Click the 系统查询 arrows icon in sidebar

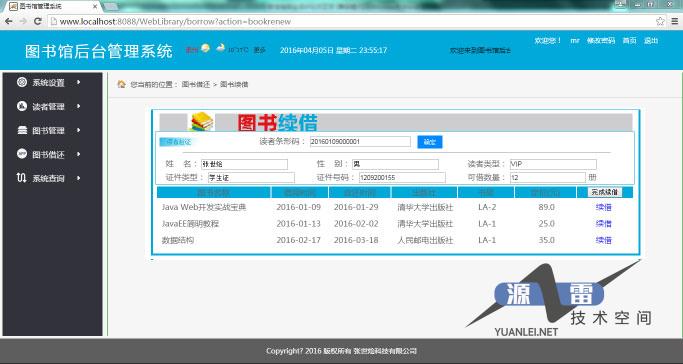point(21,178)
